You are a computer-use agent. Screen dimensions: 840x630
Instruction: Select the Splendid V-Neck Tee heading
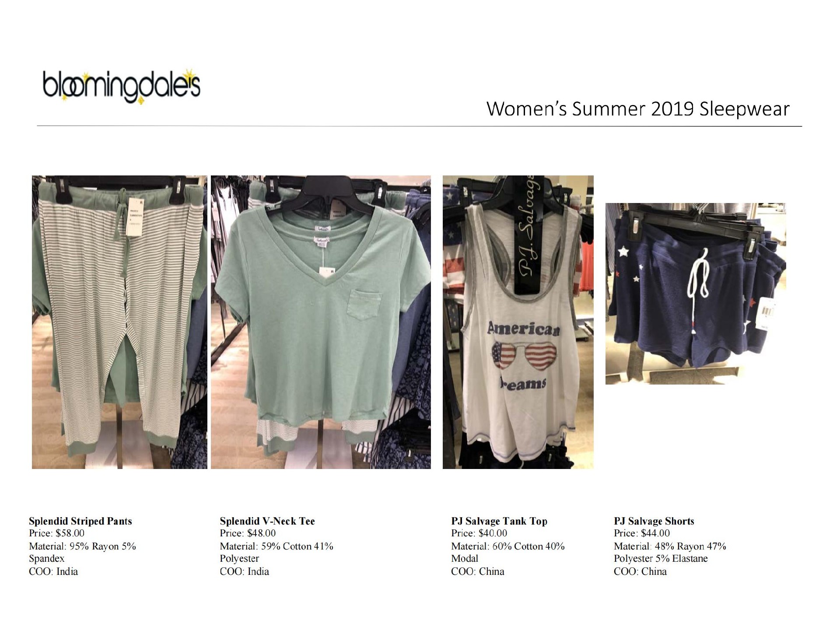coord(267,521)
